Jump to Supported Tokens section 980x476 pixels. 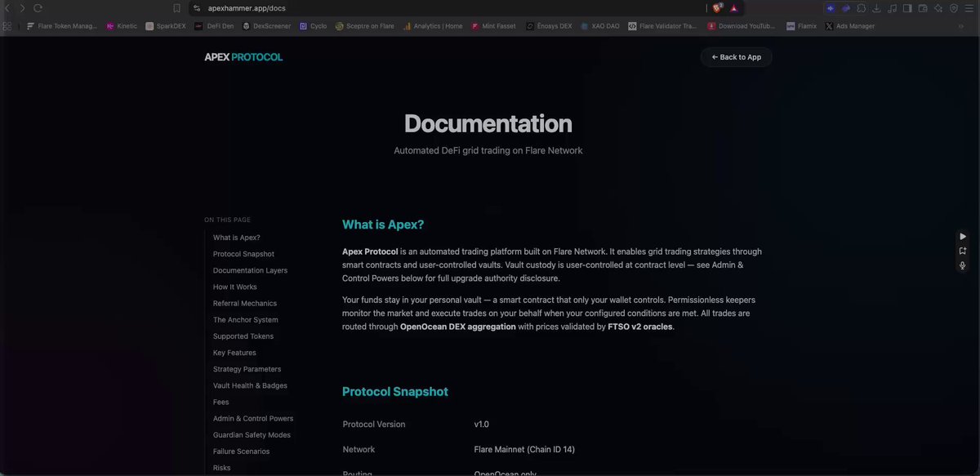243,336
